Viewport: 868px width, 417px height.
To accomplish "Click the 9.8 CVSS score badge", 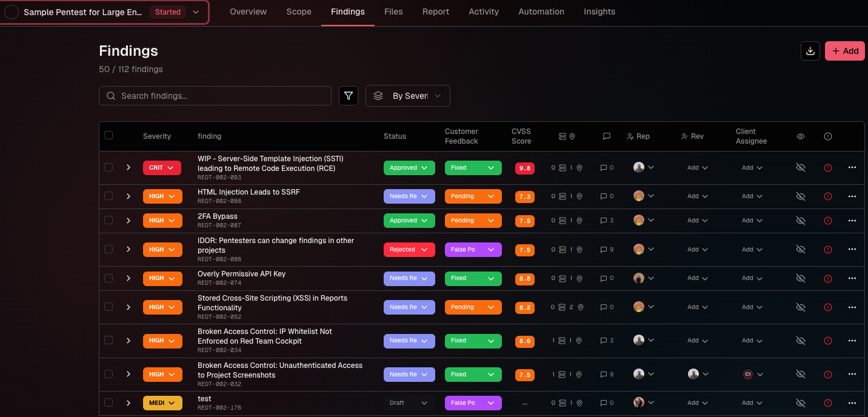I will [x=524, y=168].
